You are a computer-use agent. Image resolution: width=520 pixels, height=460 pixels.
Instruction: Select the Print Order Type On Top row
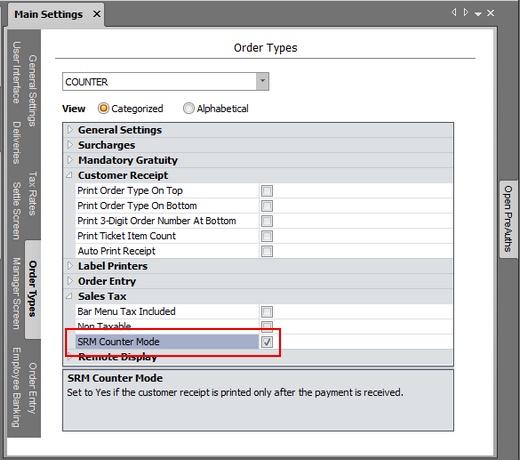(x=264, y=191)
